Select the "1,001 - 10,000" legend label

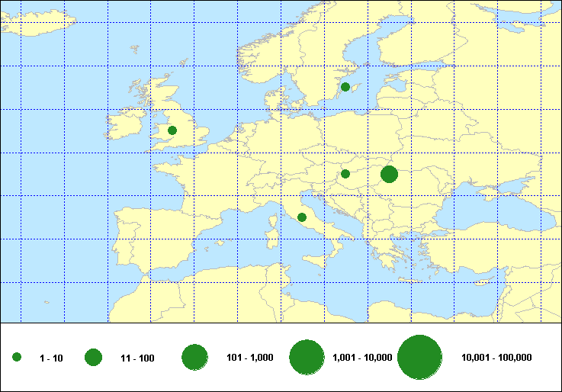coord(362,358)
